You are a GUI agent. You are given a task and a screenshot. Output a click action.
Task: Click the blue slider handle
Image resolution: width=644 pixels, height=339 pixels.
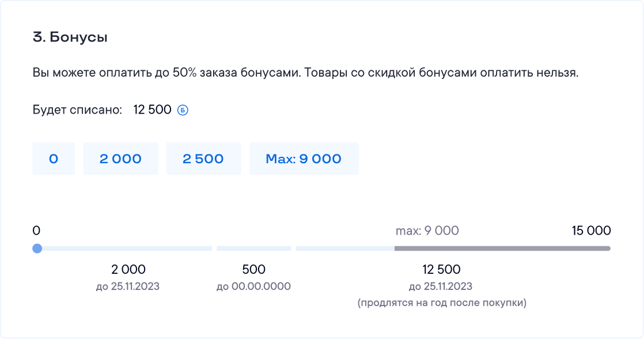pos(37,248)
